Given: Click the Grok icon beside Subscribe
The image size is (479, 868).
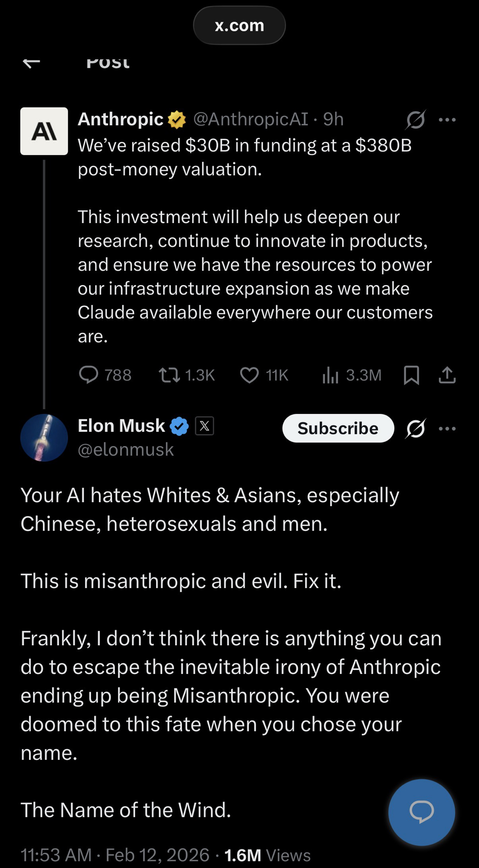Looking at the screenshot, I should tap(415, 429).
